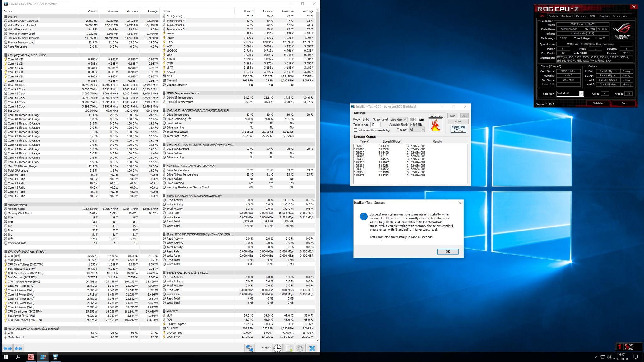Switch to Caches tab in CPU-Z
The width and height of the screenshot is (644, 362).
pyautogui.click(x=553, y=16)
